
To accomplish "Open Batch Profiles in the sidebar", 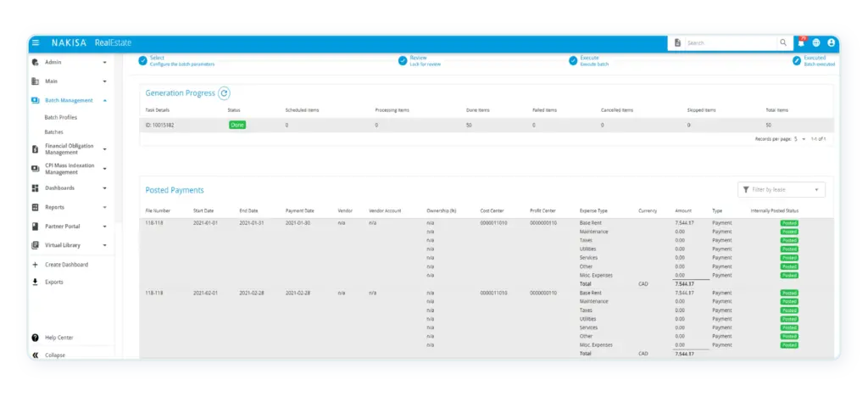I will 60,117.
